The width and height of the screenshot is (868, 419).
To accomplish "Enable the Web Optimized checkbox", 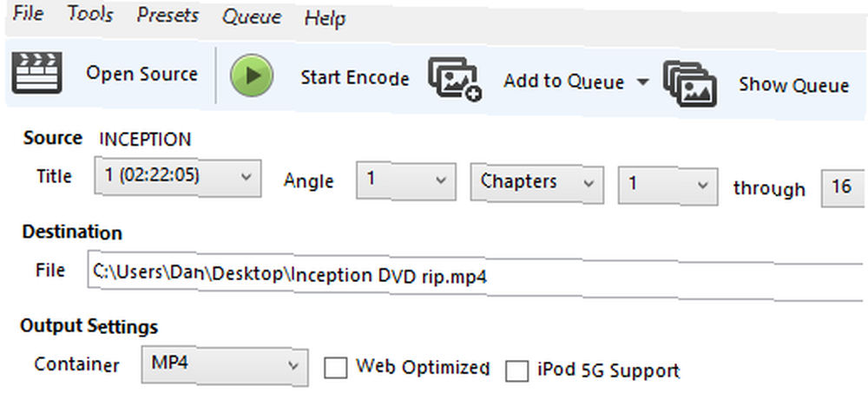I will (x=335, y=368).
